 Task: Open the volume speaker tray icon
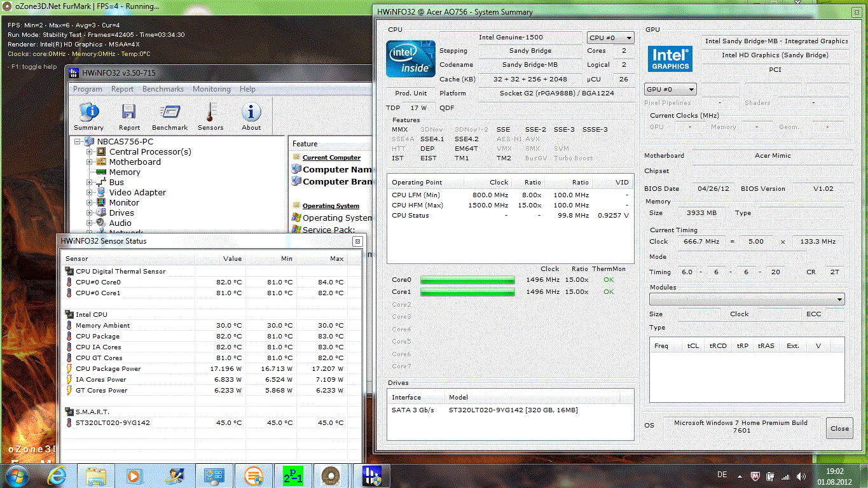pos(801,476)
